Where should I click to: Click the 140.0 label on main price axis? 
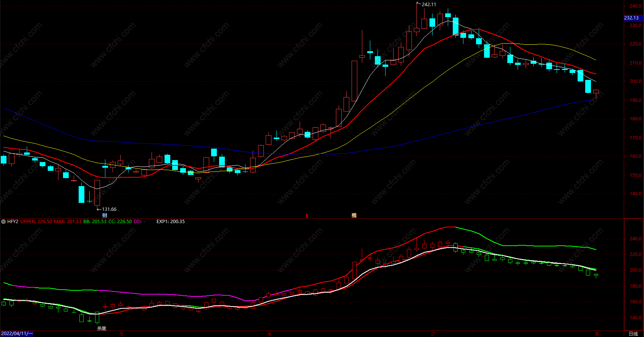click(636, 194)
